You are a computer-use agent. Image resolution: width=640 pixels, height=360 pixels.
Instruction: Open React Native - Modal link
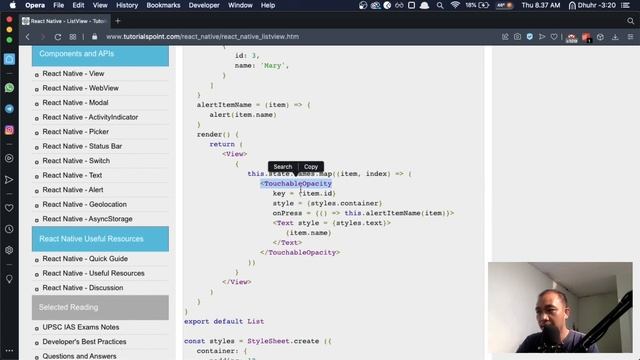click(75, 102)
